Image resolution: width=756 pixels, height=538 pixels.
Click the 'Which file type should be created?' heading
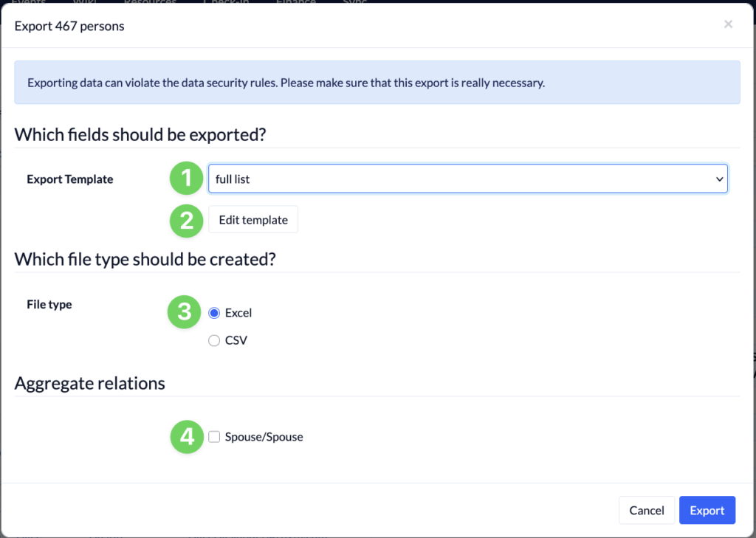click(x=145, y=259)
